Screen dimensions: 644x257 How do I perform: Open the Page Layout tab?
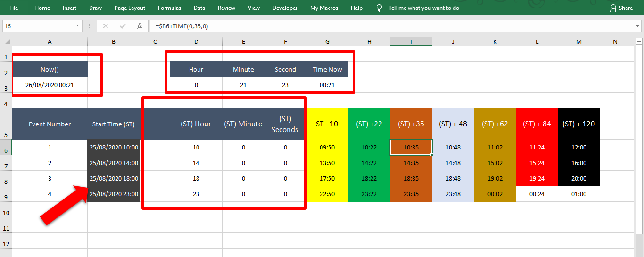point(130,8)
